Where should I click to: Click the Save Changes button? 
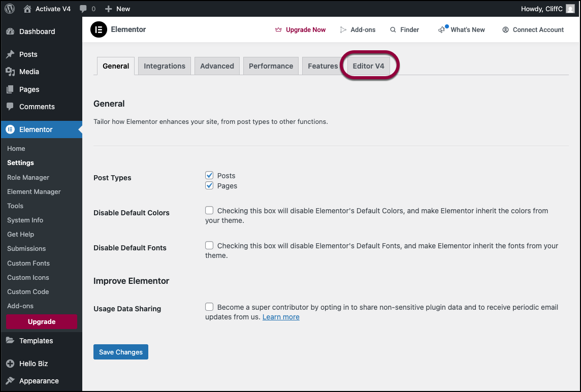tap(120, 352)
